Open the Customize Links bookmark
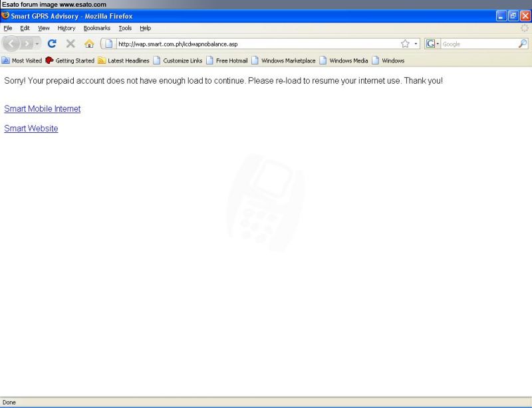 click(178, 60)
